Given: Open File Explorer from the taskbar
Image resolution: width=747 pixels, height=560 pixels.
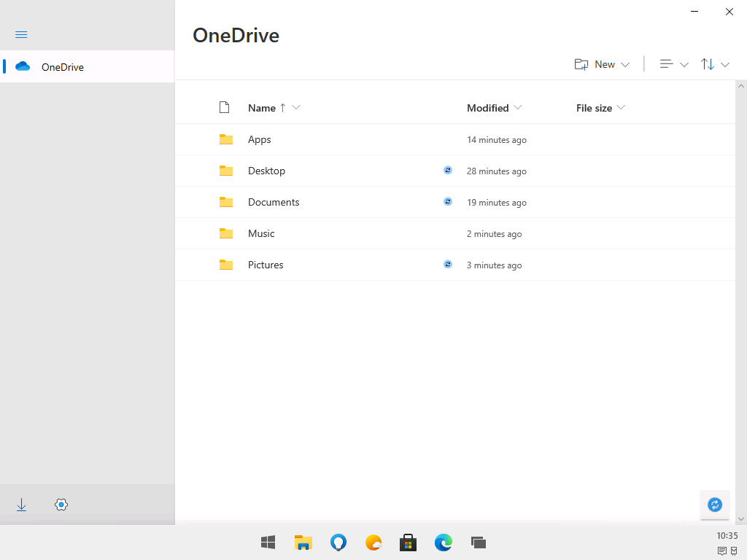Looking at the screenshot, I should point(303,542).
